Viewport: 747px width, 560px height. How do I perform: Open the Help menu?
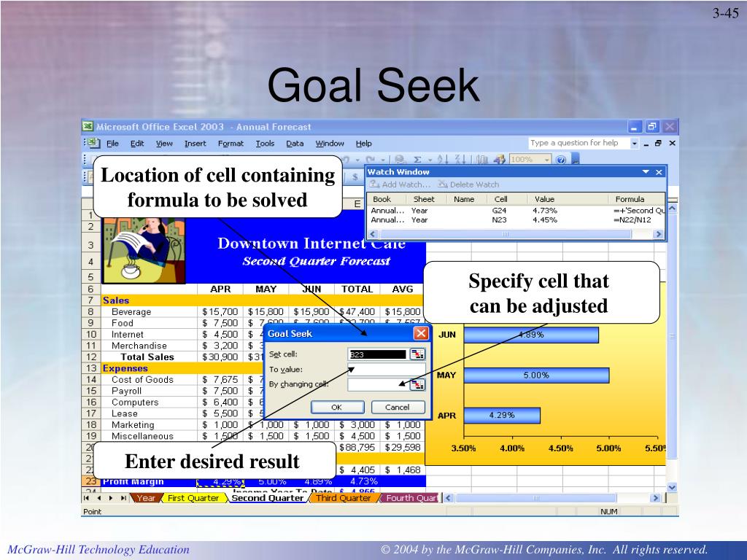363,144
